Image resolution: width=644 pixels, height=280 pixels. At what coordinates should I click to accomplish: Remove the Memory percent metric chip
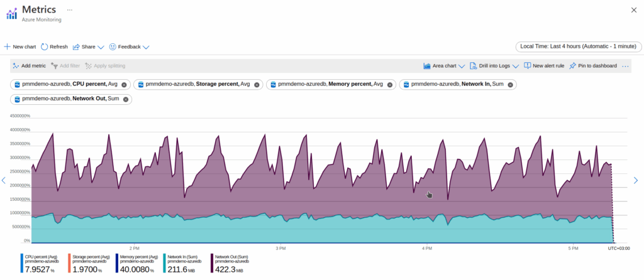coord(389,85)
